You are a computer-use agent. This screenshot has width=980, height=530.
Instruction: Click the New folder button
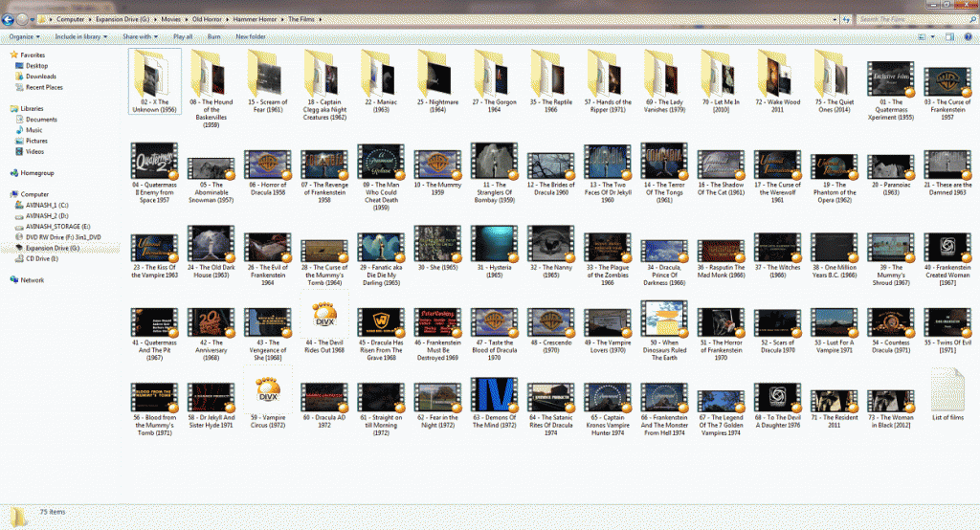click(x=250, y=36)
